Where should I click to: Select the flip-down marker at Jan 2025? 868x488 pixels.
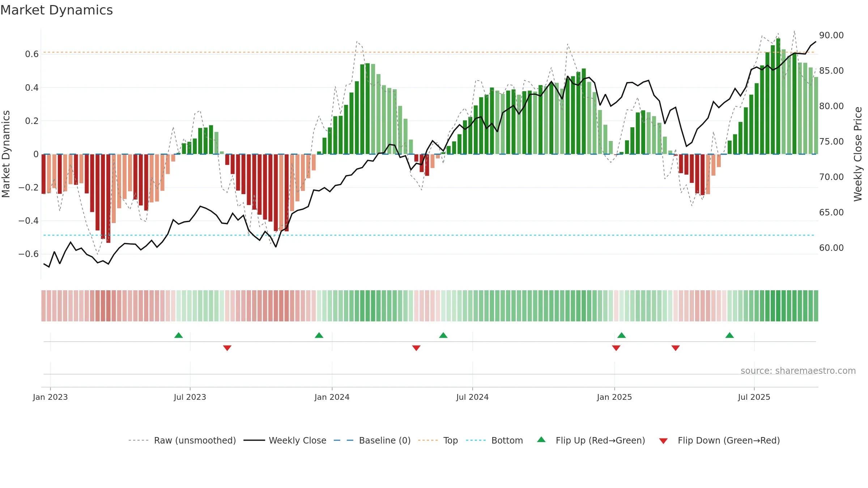pyautogui.click(x=616, y=348)
